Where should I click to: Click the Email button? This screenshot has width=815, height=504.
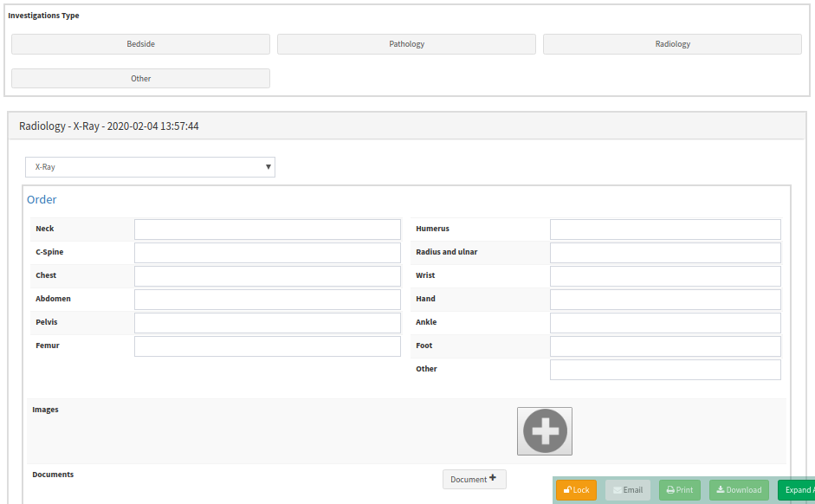(628, 490)
